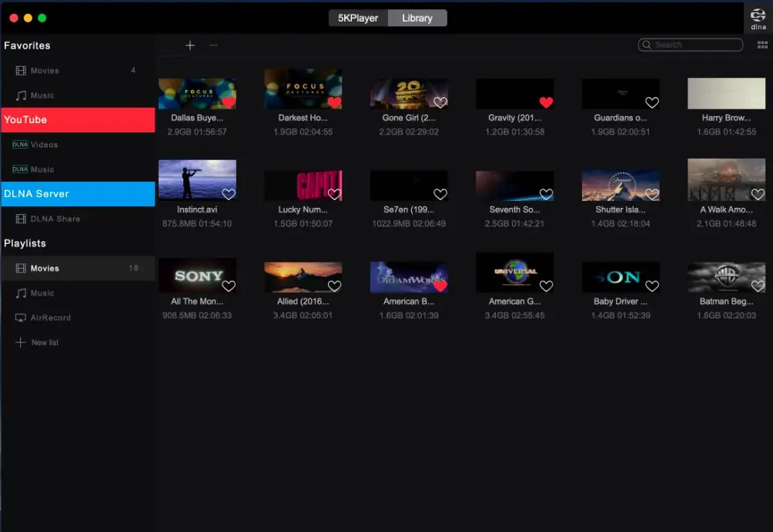Open Music under YouTube
Screen dimensions: 773x532
click(x=78, y=169)
